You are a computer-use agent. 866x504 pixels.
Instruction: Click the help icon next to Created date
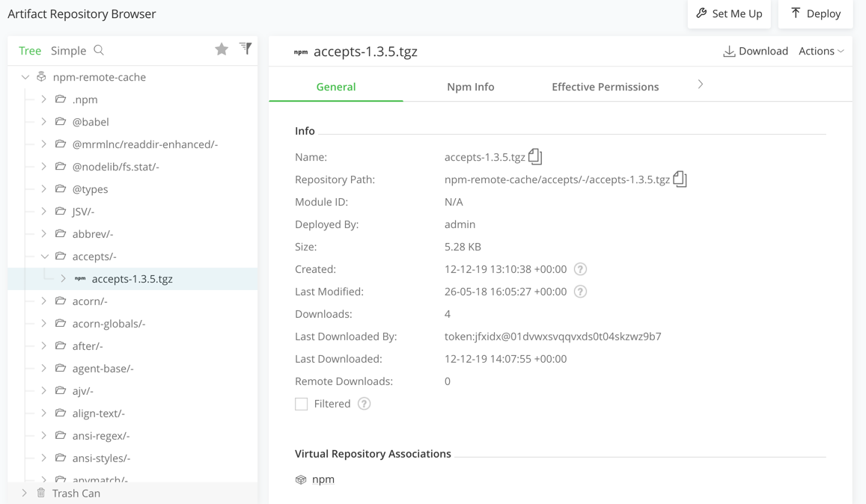pyautogui.click(x=580, y=268)
